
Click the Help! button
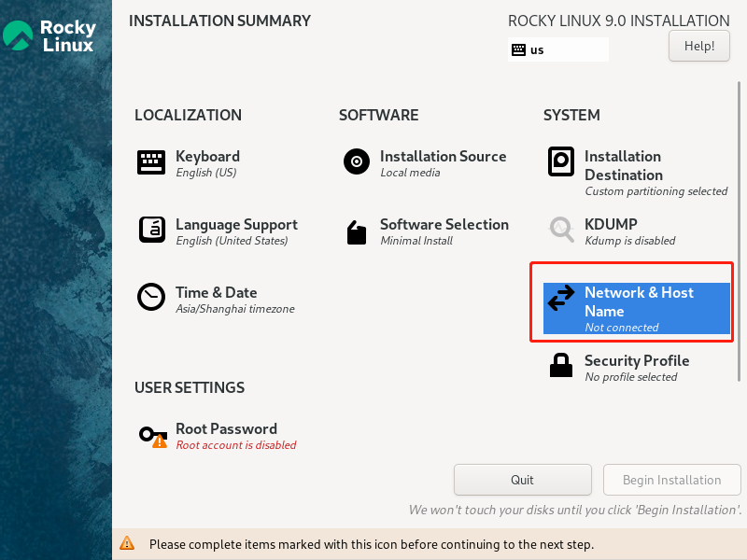(698, 46)
